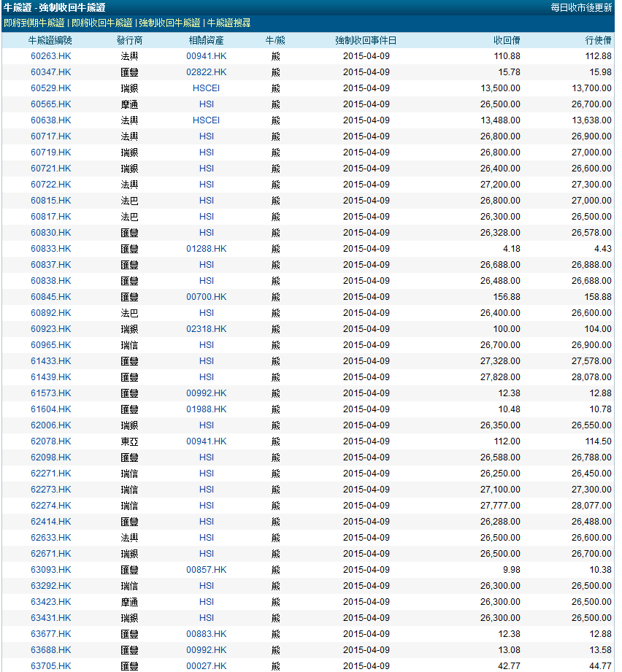This screenshot has width=622, height=672.
Task: Open CBBC code 61573.HK
Action: tap(51, 393)
